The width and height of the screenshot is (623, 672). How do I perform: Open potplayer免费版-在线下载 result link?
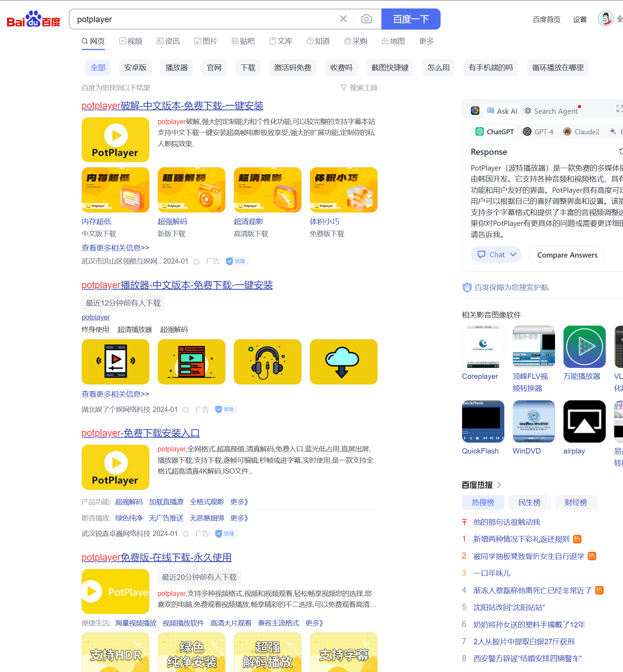[156, 557]
